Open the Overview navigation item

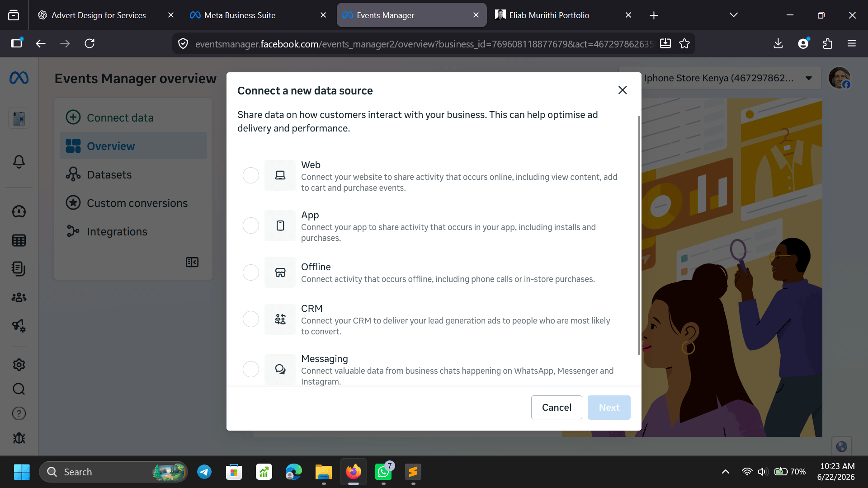tap(133, 146)
